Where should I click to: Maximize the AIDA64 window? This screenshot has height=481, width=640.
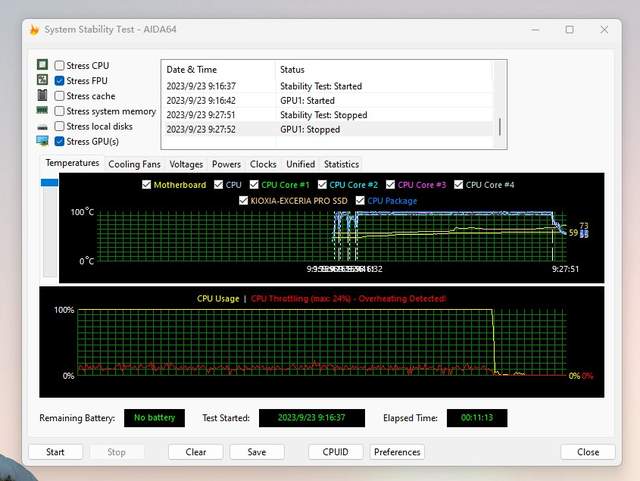click(570, 30)
